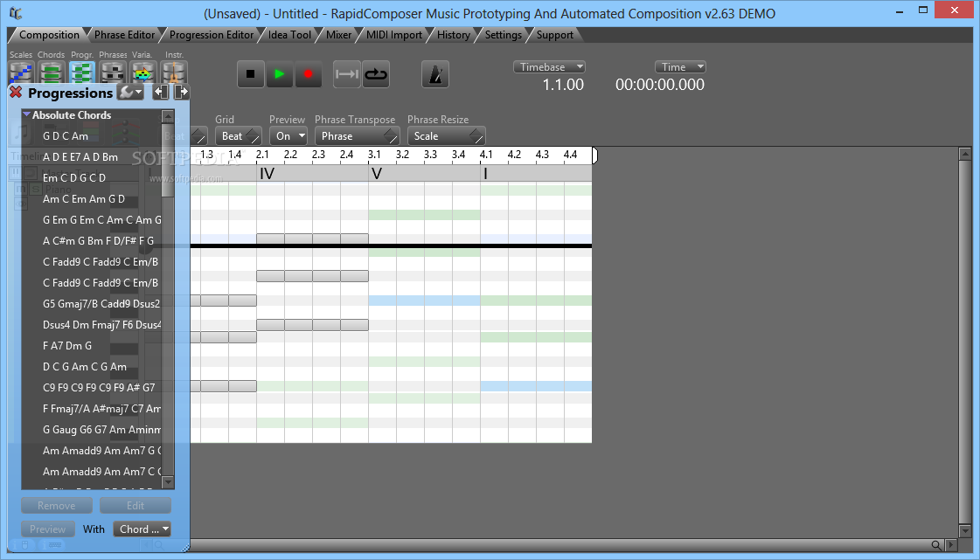Open the Scales browser icon
Viewport: 980px width, 560px height.
pyautogui.click(x=21, y=73)
